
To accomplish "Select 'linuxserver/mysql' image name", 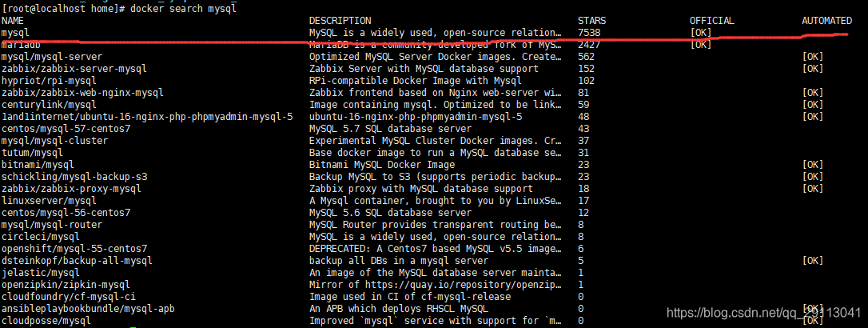I will (x=50, y=201).
